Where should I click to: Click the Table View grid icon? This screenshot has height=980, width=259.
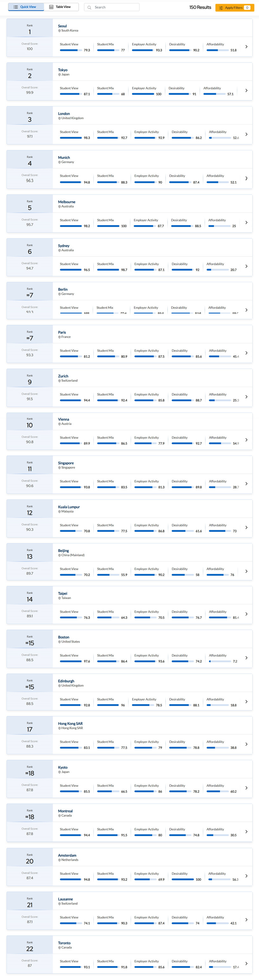(x=51, y=7)
